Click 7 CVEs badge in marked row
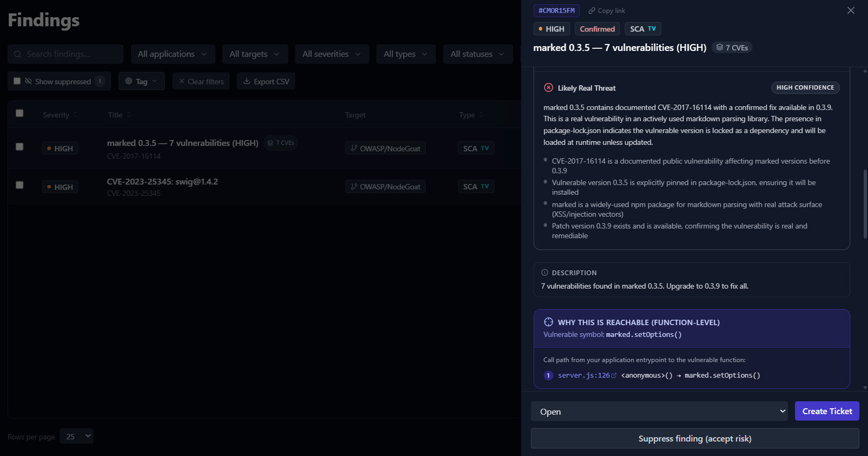The width and height of the screenshot is (868, 456). [281, 143]
